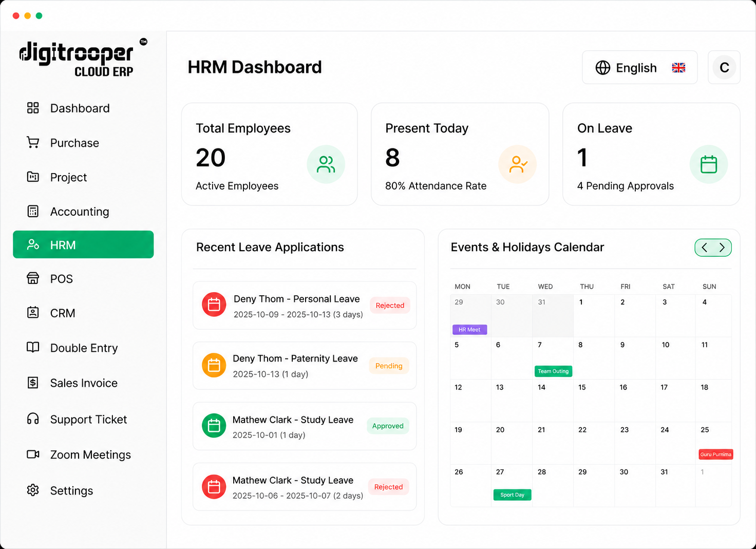Open the Accounting menu label
The height and width of the screenshot is (549, 756).
(x=80, y=212)
